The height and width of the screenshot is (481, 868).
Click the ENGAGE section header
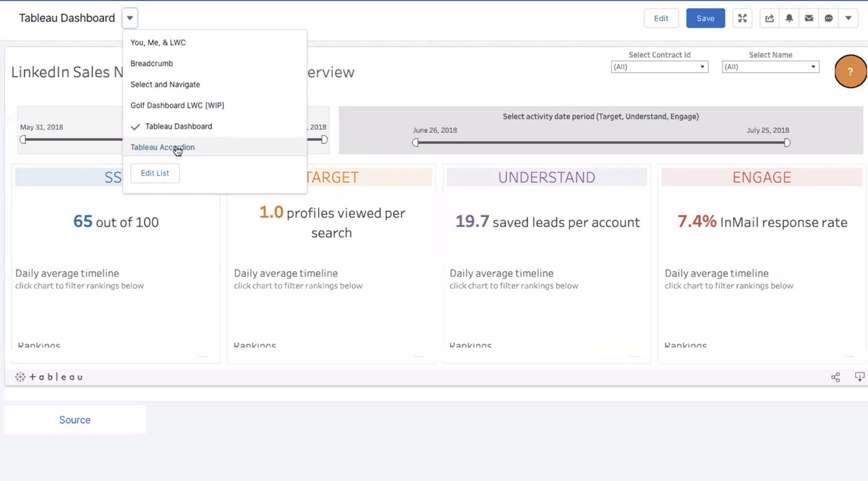(x=762, y=177)
